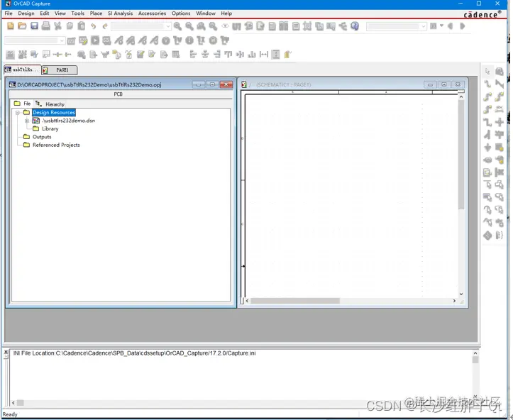Viewport: 513px width, 420px height.
Task: Select the Place Part tool in palette
Action: [500, 71]
